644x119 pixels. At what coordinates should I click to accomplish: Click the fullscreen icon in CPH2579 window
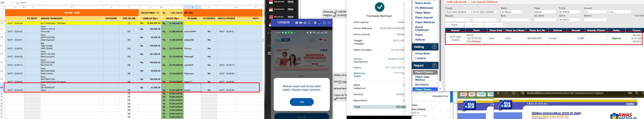tap(309, 23)
